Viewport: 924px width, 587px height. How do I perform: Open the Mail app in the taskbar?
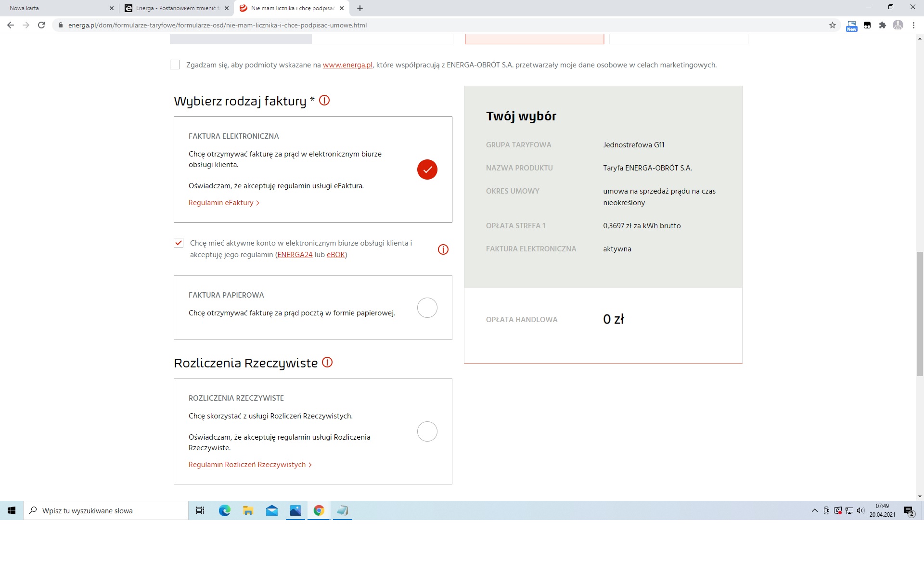(x=272, y=510)
